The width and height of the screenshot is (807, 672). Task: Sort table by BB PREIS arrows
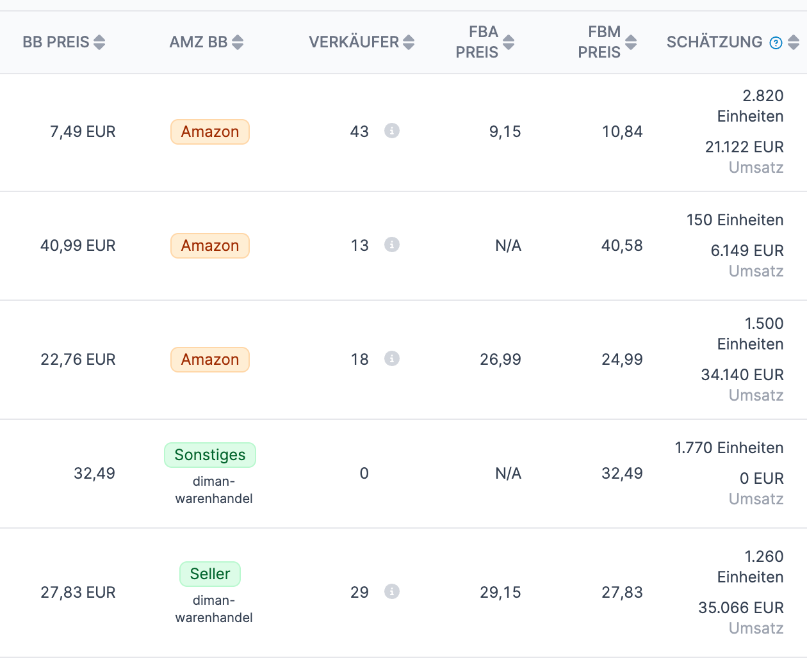coord(99,42)
